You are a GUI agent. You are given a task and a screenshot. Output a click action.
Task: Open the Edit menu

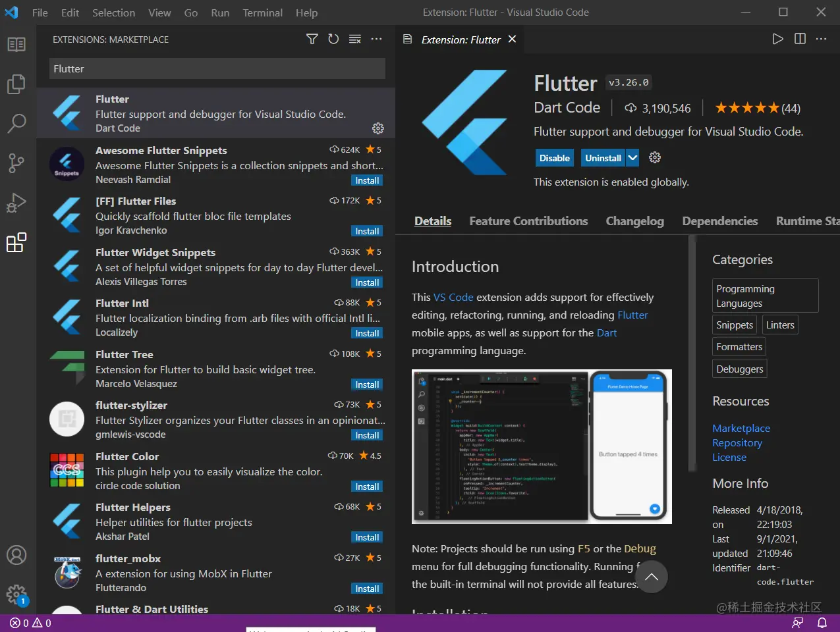(70, 13)
